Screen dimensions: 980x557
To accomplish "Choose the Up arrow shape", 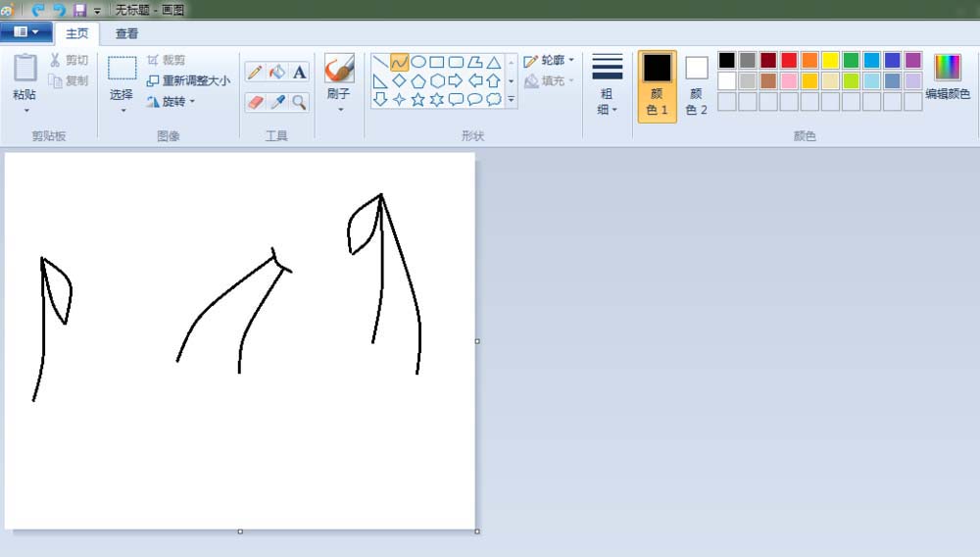I will click(494, 80).
